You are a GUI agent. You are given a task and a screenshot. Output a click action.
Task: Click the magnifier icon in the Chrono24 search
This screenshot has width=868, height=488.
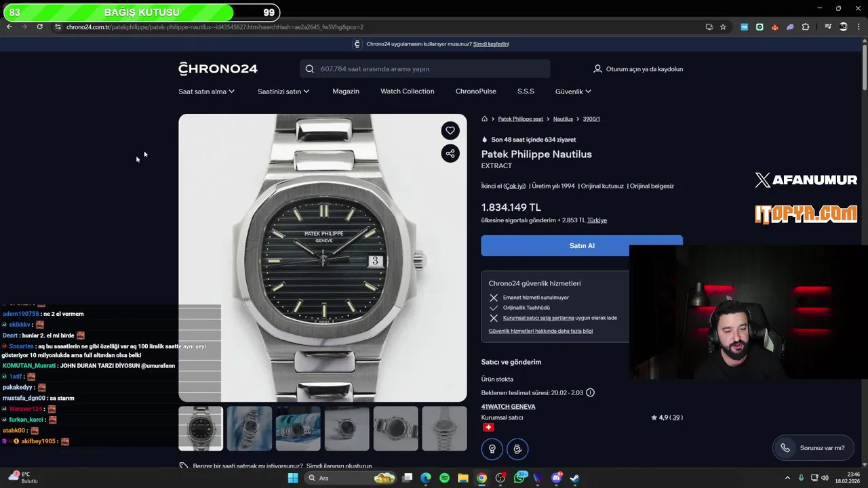tap(310, 68)
